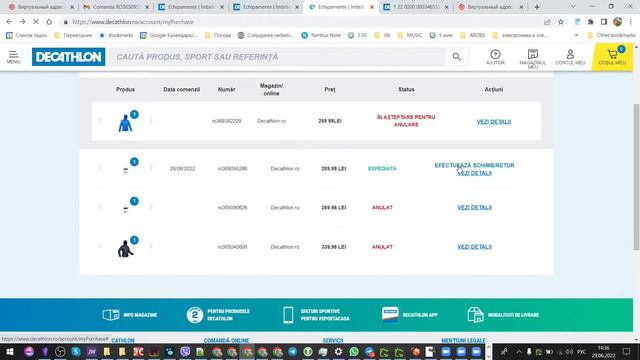The image size is (640, 360).
Task: Click EFECTUEAZĂ SCHIMB/RETUR link
Action: [474, 165]
